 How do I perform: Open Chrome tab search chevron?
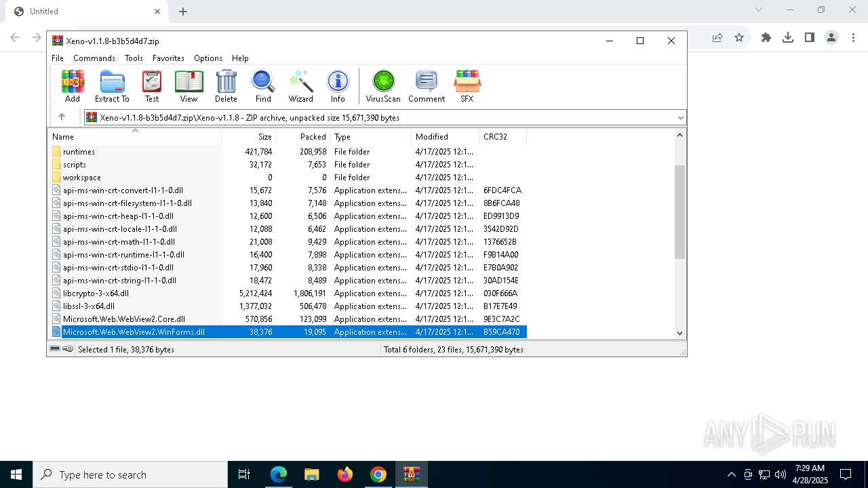coord(759,9)
